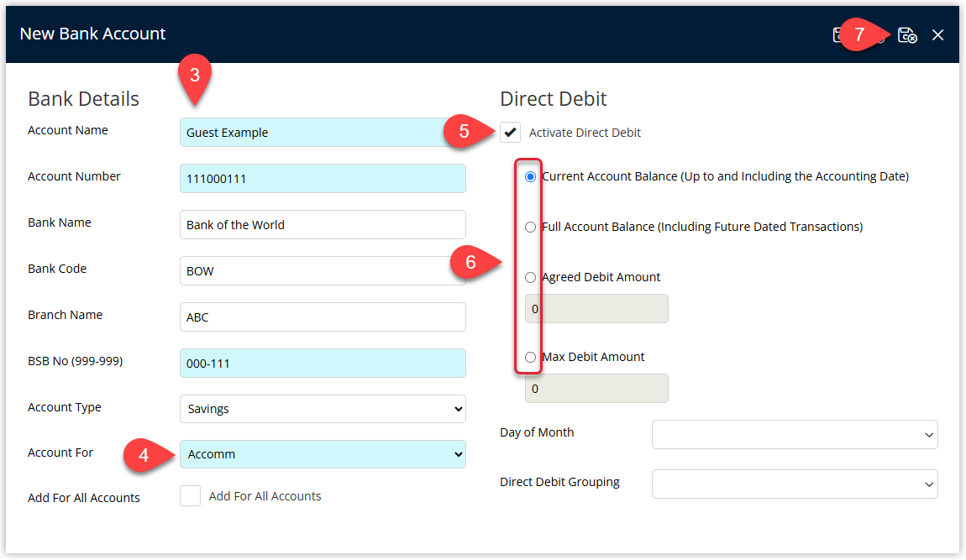The height and width of the screenshot is (560, 966).
Task: Tick the Add For All Accounts checkbox
Action: click(191, 496)
